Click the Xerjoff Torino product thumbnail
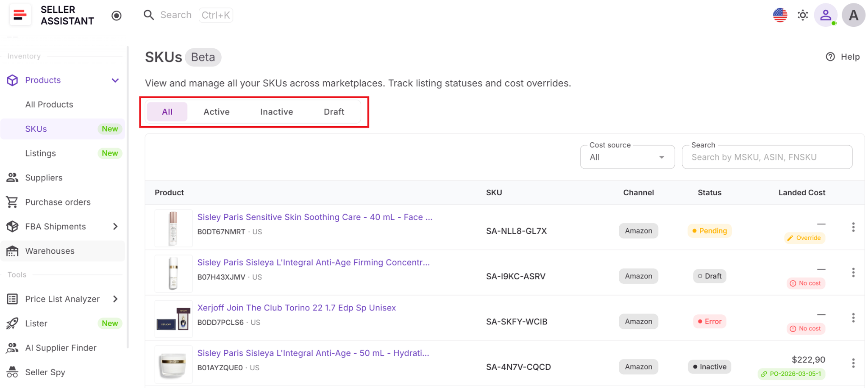Viewport: 868px width, 388px height. pyautogui.click(x=173, y=319)
